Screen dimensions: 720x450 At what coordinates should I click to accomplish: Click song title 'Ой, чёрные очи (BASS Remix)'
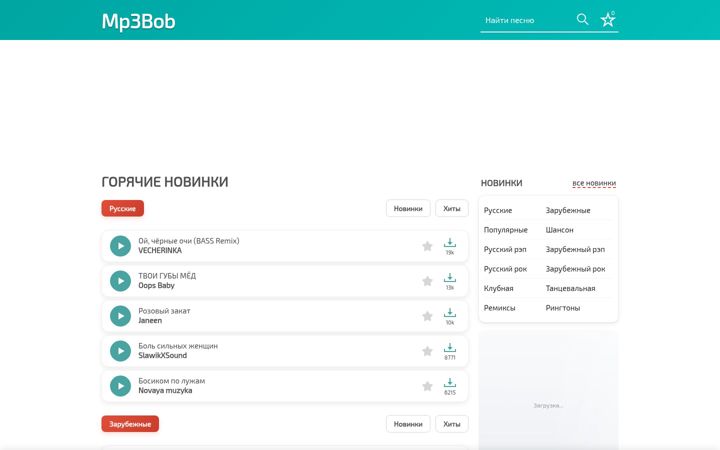coord(189,241)
